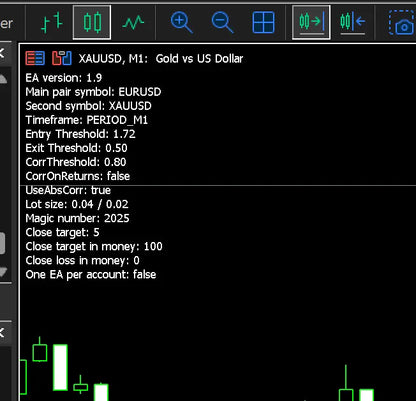Switch to line chart display
416x401 pixels.
click(x=133, y=22)
